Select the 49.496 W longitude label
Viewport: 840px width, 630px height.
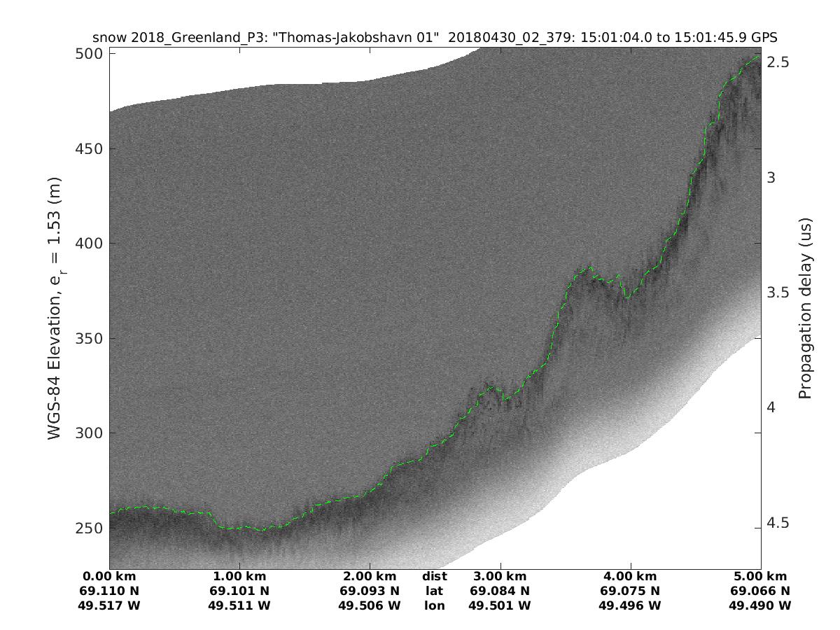click(x=630, y=605)
